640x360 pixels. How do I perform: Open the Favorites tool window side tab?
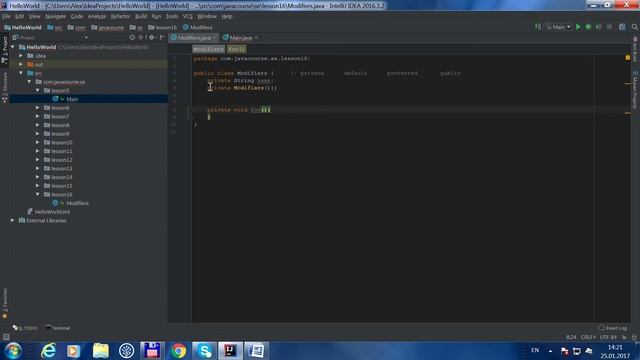click(4, 304)
